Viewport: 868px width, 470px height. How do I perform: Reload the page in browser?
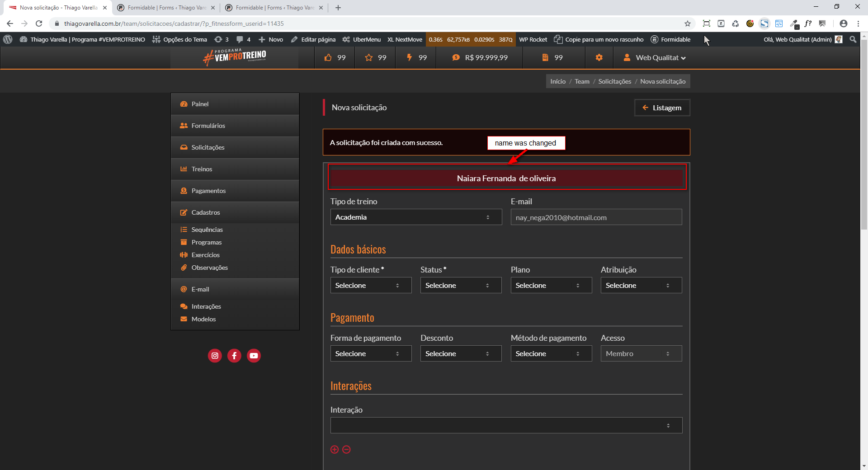(39, 23)
